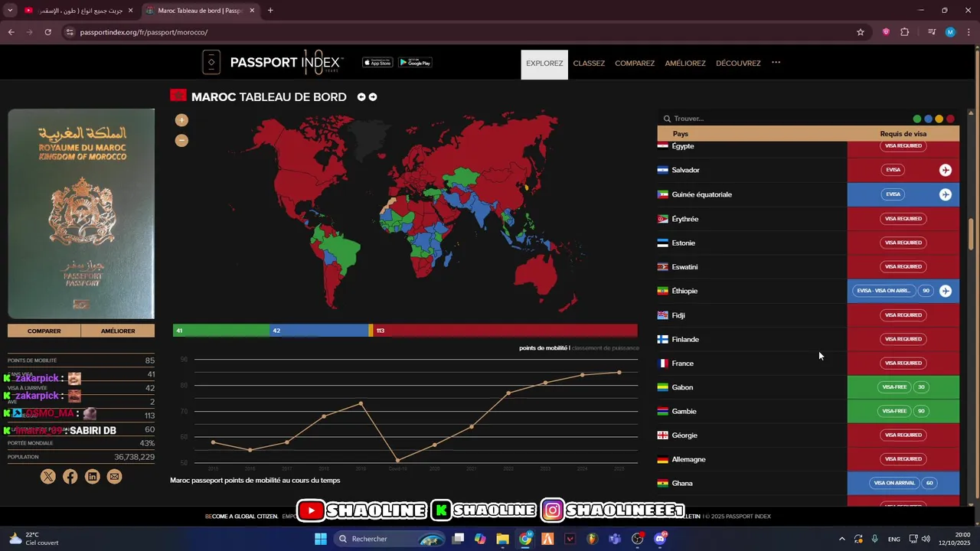The width and height of the screenshot is (980, 551).
Task: Open the AMÉLIOREZ menu
Action: pyautogui.click(x=685, y=64)
